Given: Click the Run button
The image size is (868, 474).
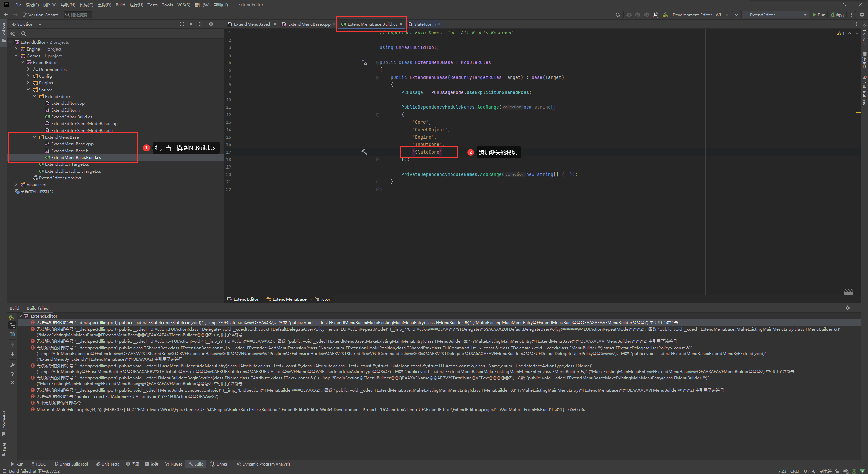Looking at the screenshot, I should click(x=818, y=15).
